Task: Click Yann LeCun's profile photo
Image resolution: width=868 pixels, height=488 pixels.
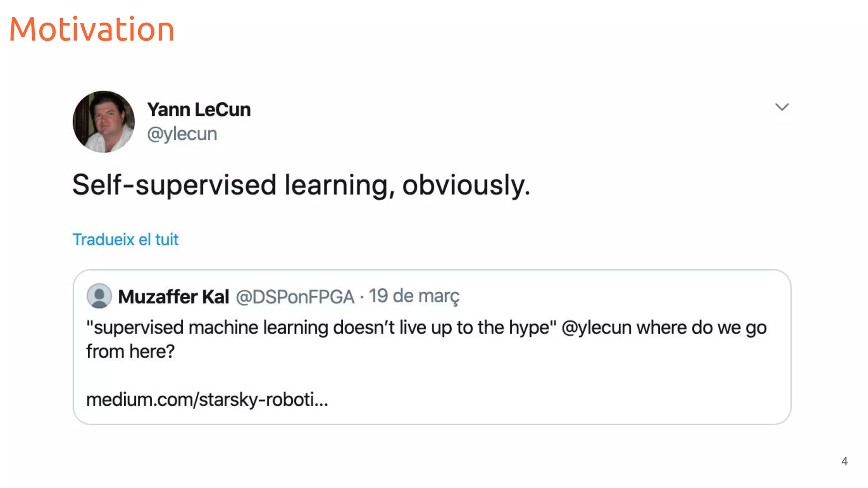Action: coord(104,122)
